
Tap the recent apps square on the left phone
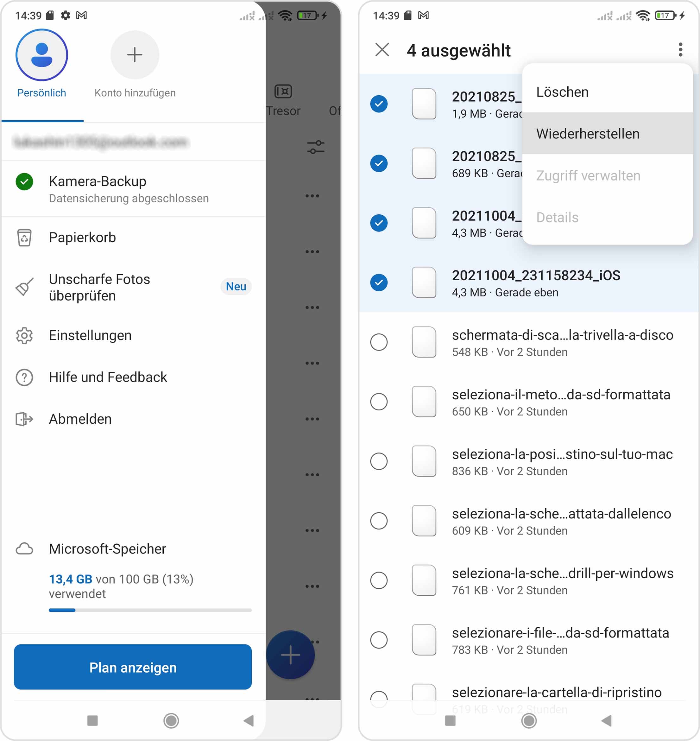click(x=92, y=720)
